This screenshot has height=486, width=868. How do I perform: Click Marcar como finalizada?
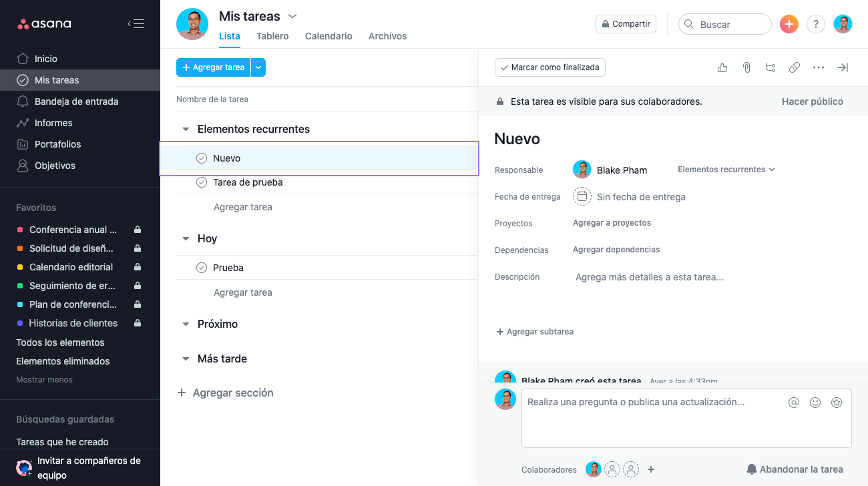[x=550, y=67]
